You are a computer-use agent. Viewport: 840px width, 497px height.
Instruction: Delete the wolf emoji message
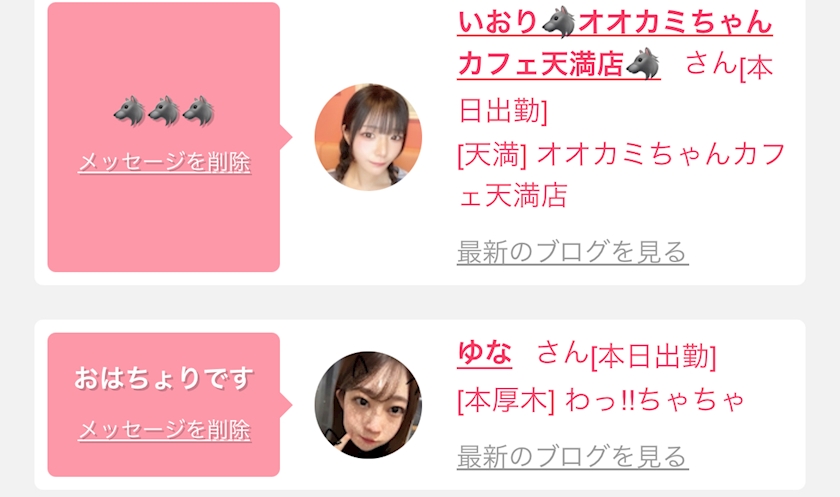pyautogui.click(x=164, y=162)
